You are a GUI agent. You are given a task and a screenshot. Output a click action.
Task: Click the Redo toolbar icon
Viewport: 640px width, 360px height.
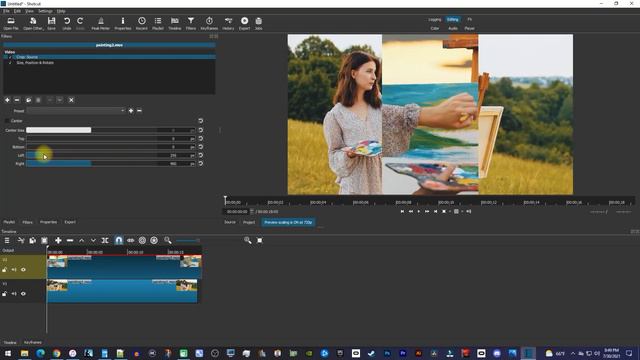pyautogui.click(x=80, y=24)
